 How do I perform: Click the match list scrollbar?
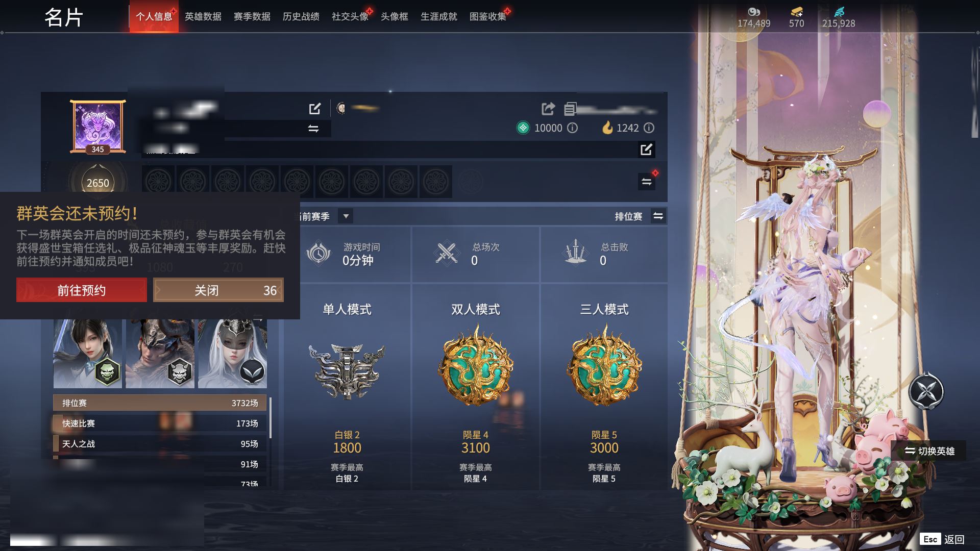coord(271,417)
